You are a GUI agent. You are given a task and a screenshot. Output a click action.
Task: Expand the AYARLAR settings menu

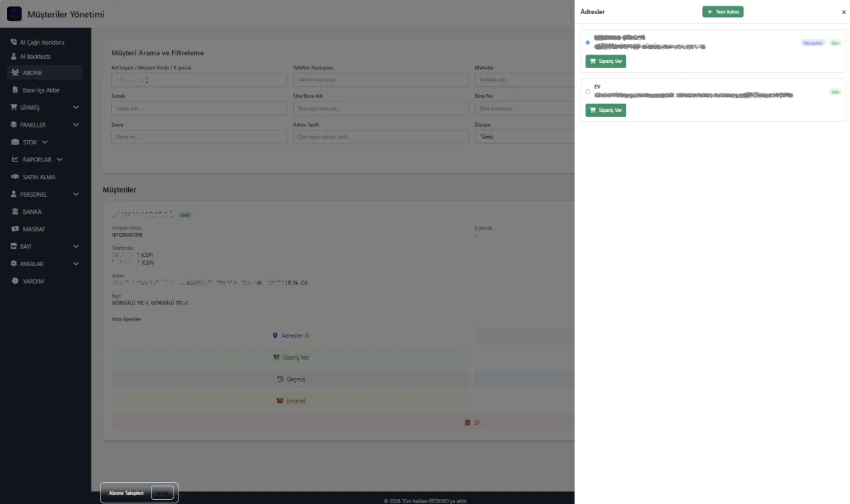tap(45, 263)
